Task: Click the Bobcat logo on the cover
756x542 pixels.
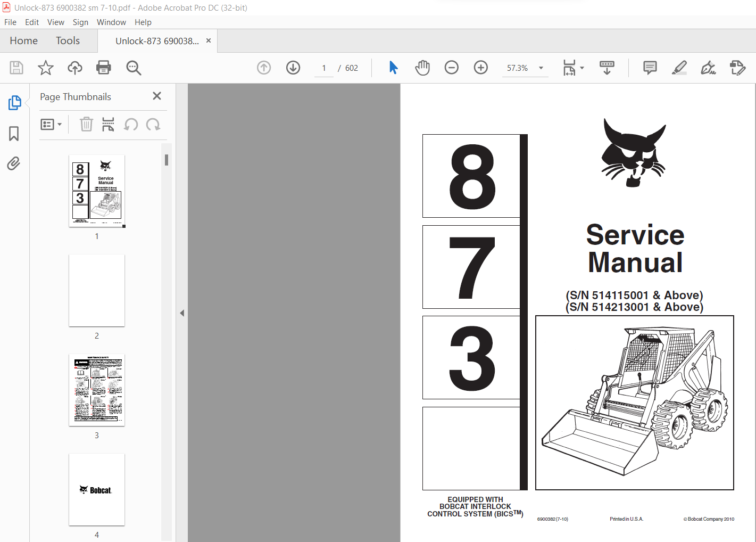Action: [634, 153]
